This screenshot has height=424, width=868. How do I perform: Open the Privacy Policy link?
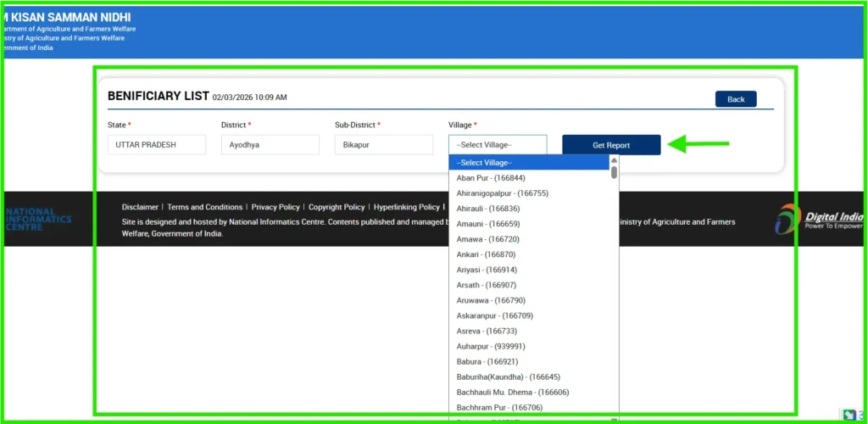click(275, 207)
